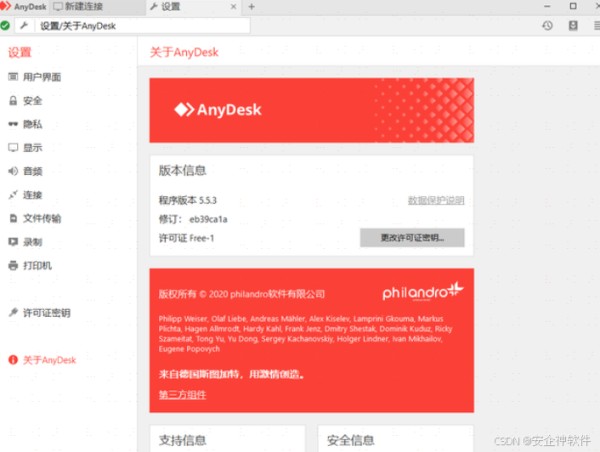Viewport: 600px width, 452px height.
Task: Click the wrench icon on 设置 tab
Action: pyautogui.click(x=154, y=6)
